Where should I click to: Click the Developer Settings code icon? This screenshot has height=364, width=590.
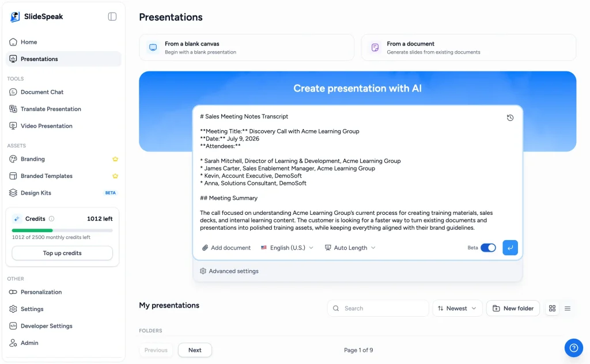[x=13, y=325]
